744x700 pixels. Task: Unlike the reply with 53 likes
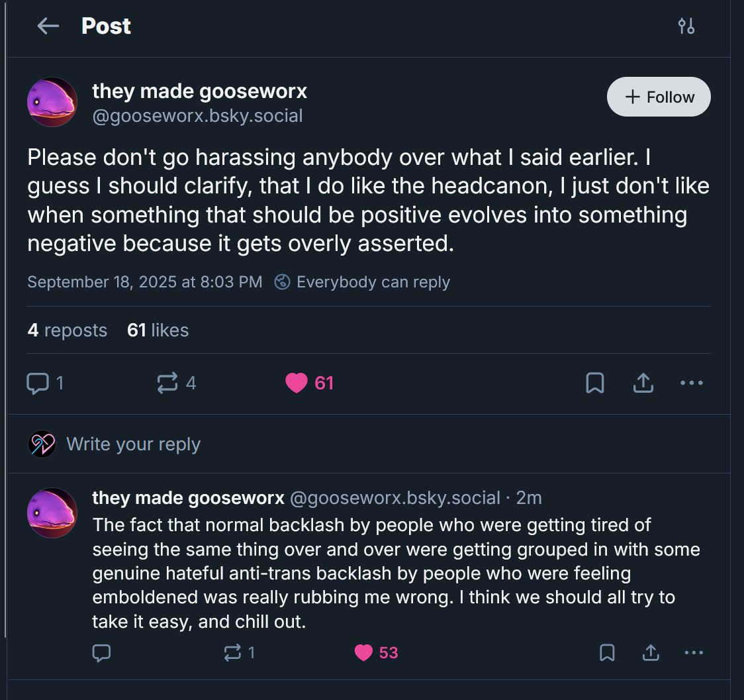tap(364, 653)
